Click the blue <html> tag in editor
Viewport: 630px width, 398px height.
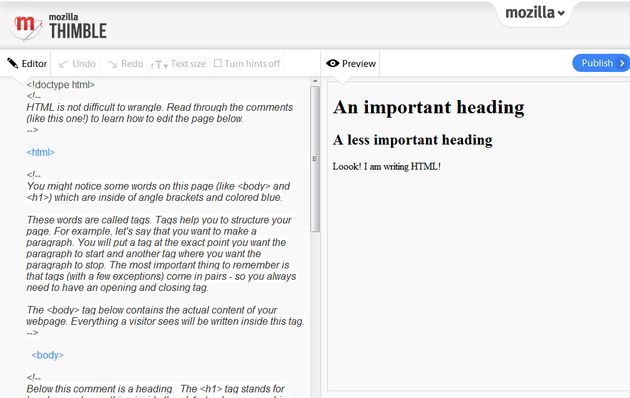click(41, 152)
